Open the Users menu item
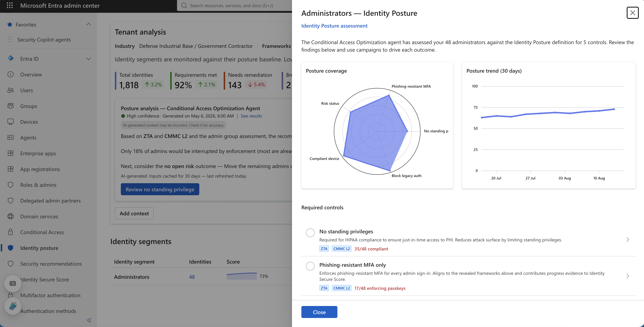This screenshot has width=644, height=327. pyautogui.click(x=26, y=90)
